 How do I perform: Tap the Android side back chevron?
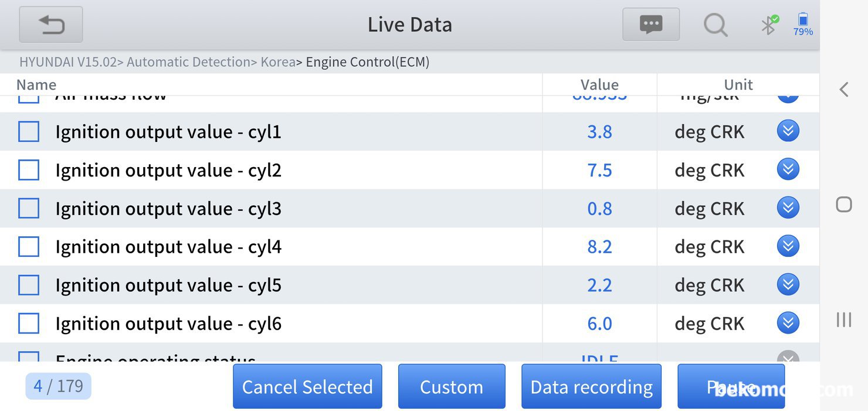(843, 90)
